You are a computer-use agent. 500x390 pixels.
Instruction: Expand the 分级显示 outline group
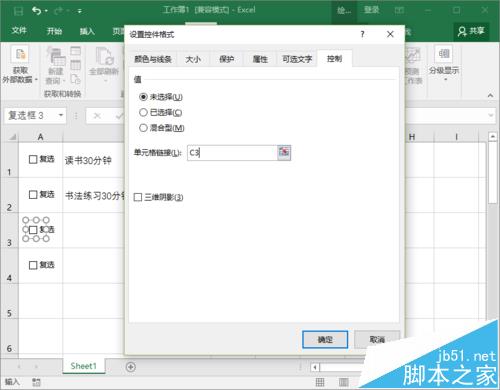(x=444, y=64)
